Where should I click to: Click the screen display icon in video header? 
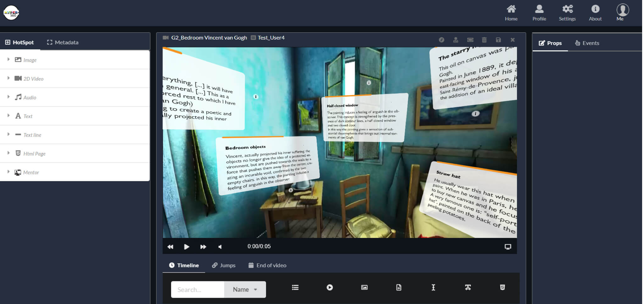[x=470, y=40]
